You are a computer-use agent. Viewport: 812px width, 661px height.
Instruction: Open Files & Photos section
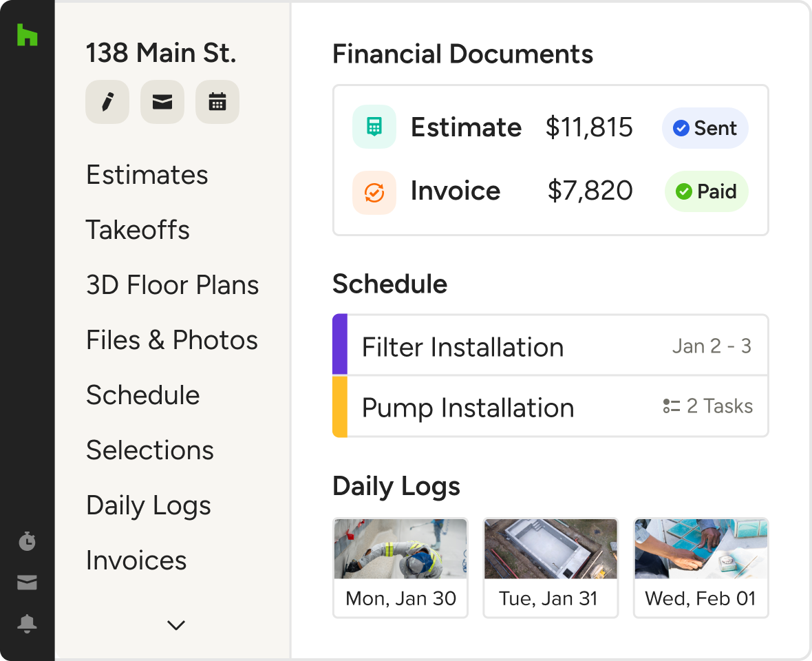(x=172, y=340)
